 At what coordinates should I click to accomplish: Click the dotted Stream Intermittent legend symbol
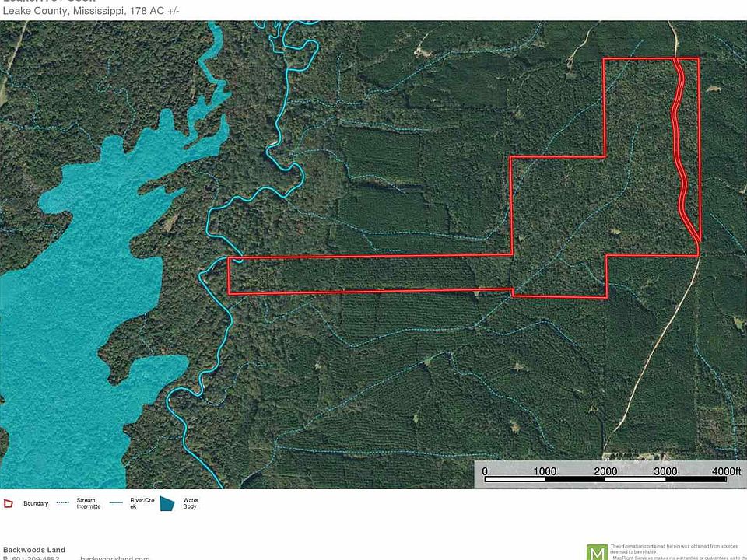(63, 503)
